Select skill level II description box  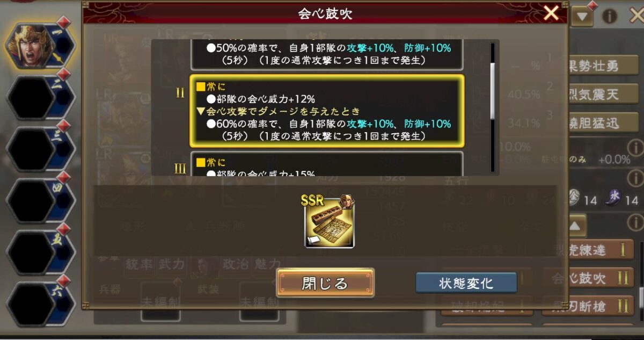[x=327, y=111]
